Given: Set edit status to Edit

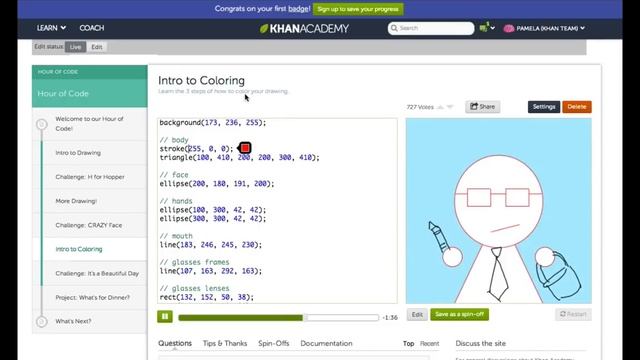Looking at the screenshot, I should tap(97, 47).
